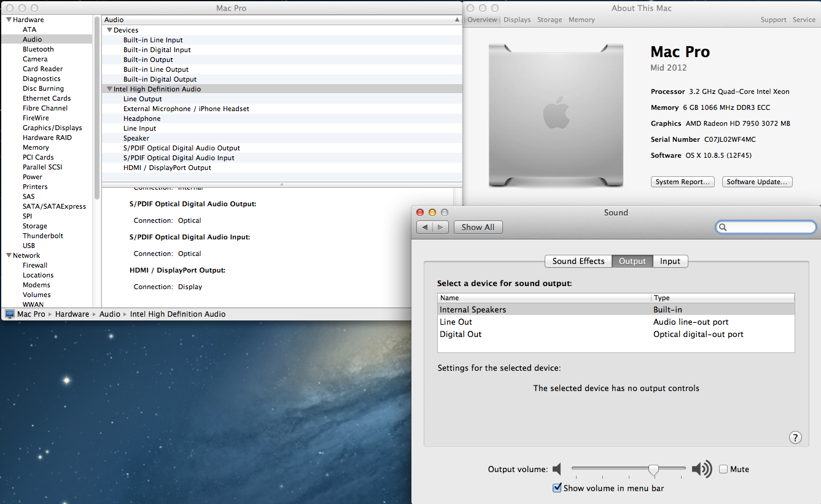Click Mac Pro computer icon in path bar
The image size is (821, 504).
(x=10, y=314)
